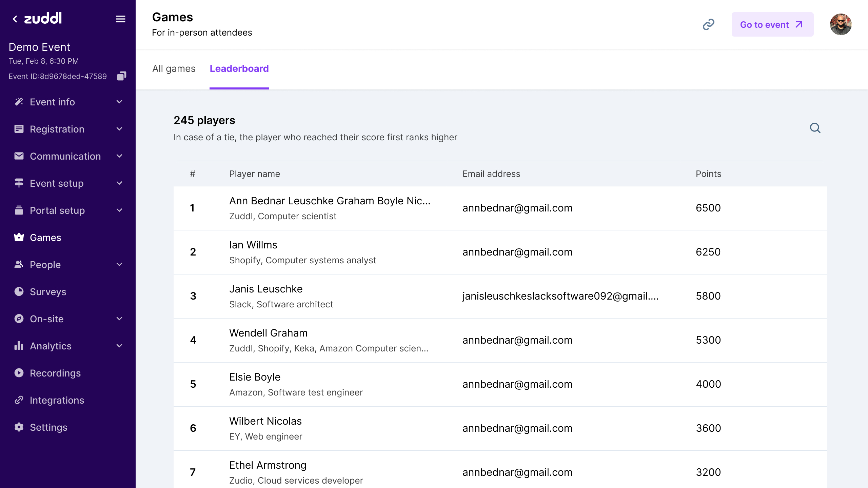Select Janis Leuschke leaderboard row
868x488 pixels.
pos(500,296)
